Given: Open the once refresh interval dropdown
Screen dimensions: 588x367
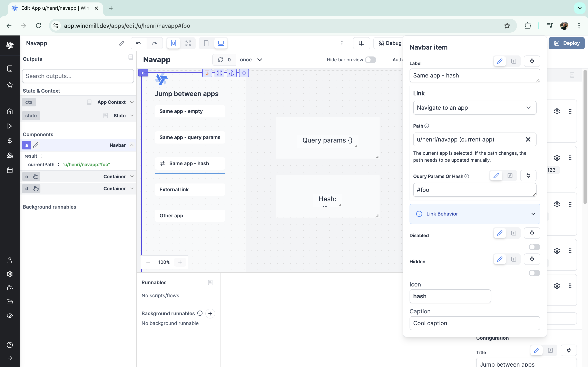Looking at the screenshot, I should (251, 60).
